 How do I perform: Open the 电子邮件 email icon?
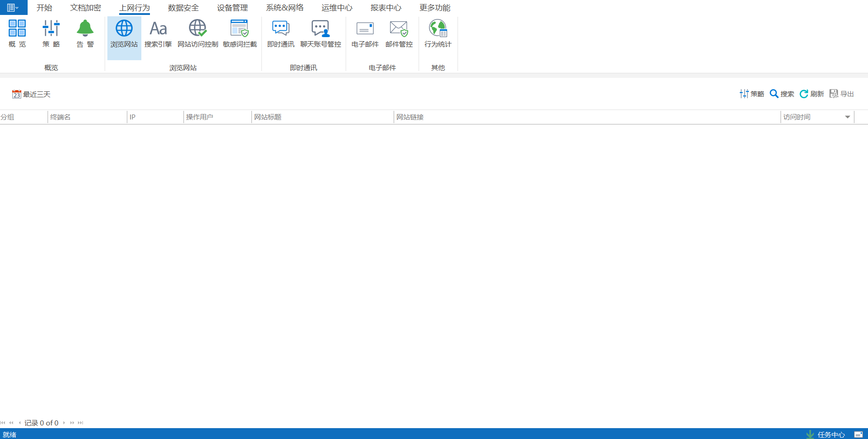pyautogui.click(x=365, y=33)
